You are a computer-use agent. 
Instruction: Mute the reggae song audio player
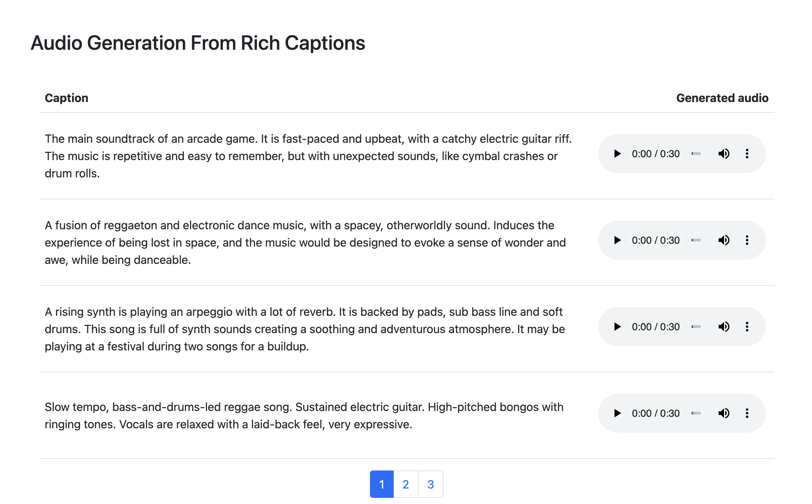(724, 413)
